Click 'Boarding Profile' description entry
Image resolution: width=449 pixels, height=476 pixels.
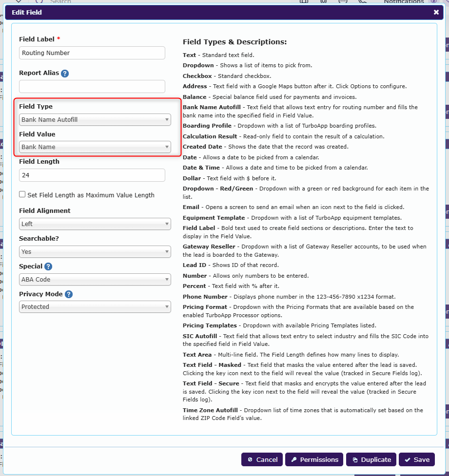pyautogui.click(x=279, y=126)
